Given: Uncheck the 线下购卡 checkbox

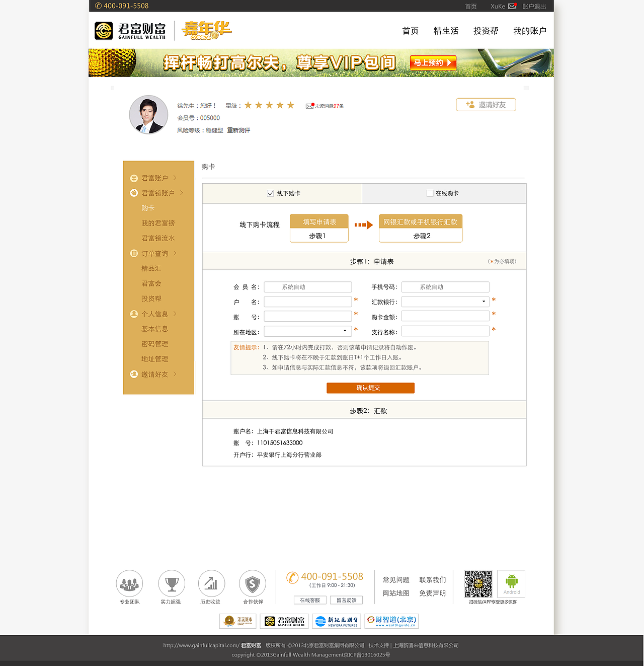Looking at the screenshot, I should tap(270, 193).
